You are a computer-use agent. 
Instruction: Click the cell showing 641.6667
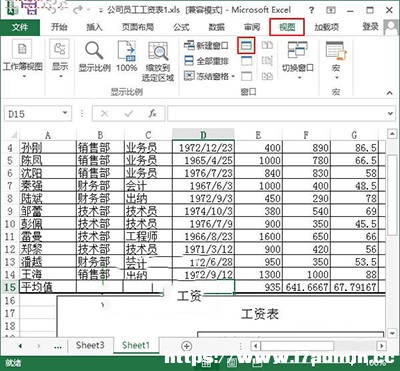307,287
